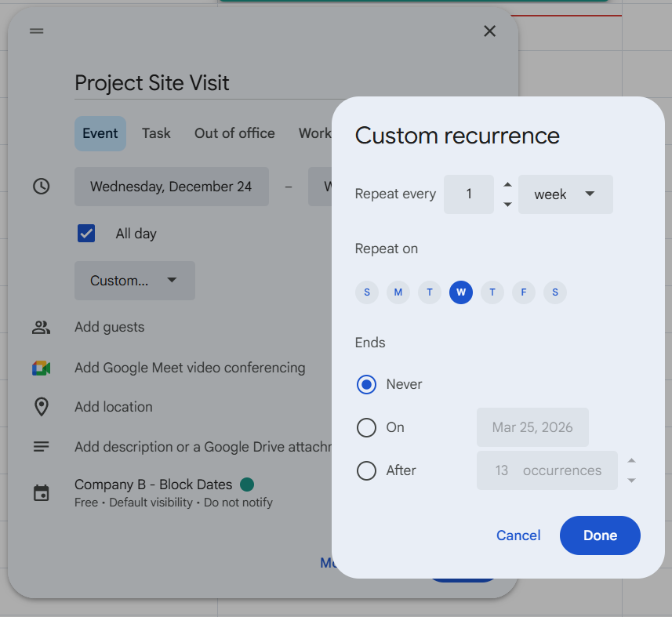Click the calendar icon beside Company B
The height and width of the screenshot is (617, 672).
(41, 489)
